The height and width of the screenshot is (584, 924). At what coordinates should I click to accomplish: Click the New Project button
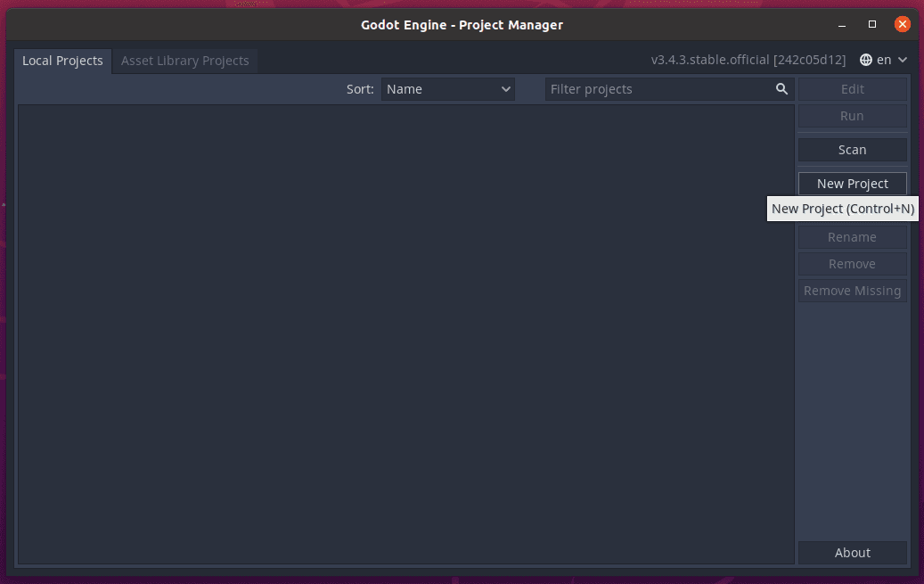[x=852, y=184]
